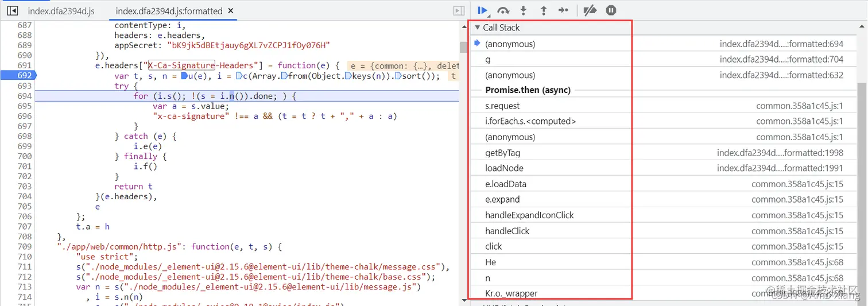Select the handleClick stack frame
The image size is (868, 306).
coord(664,231)
